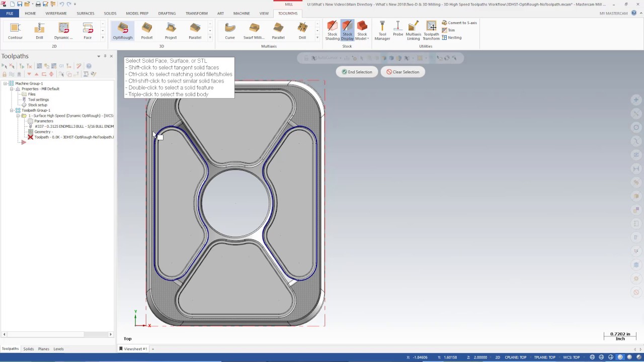
Task: Select the Geometry tree item
Action: (43, 132)
